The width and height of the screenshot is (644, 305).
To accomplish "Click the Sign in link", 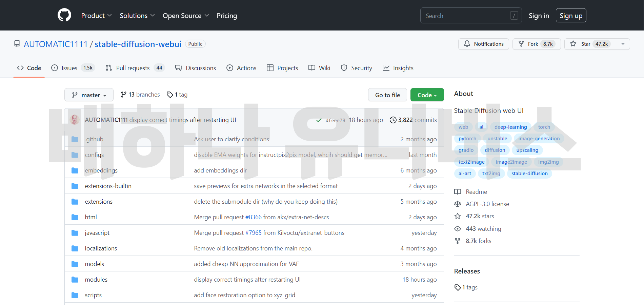I will 539,16.
